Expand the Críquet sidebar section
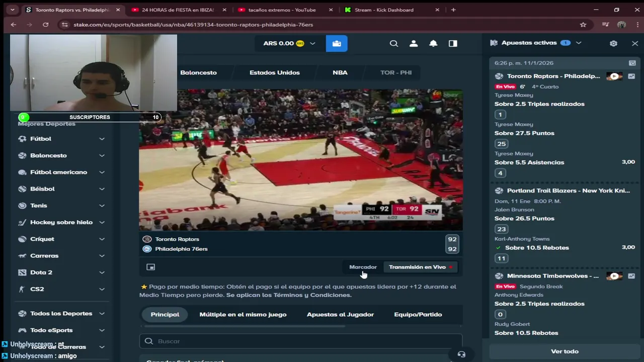Viewport: 644px width, 362px height. [102, 239]
